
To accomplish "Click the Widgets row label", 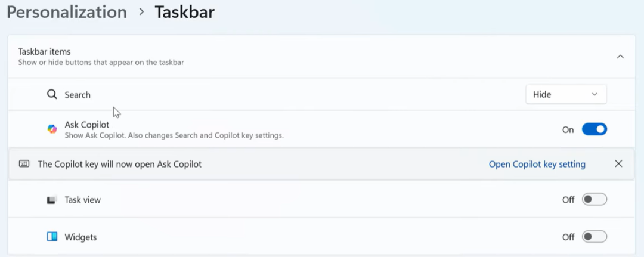I will (80, 237).
